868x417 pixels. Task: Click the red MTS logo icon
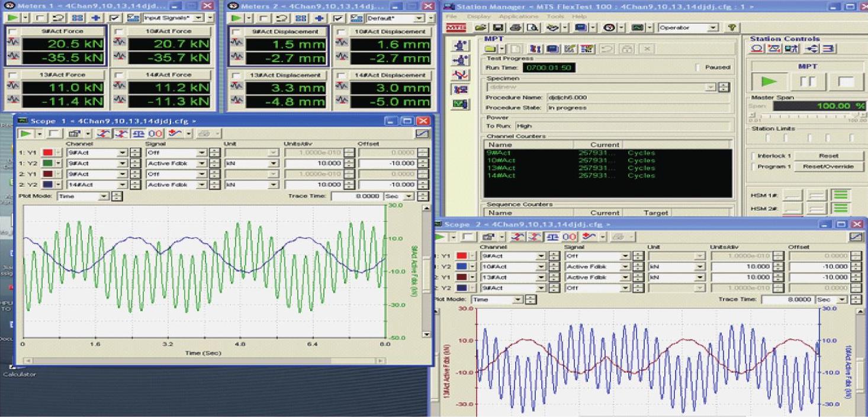point(456,28)
